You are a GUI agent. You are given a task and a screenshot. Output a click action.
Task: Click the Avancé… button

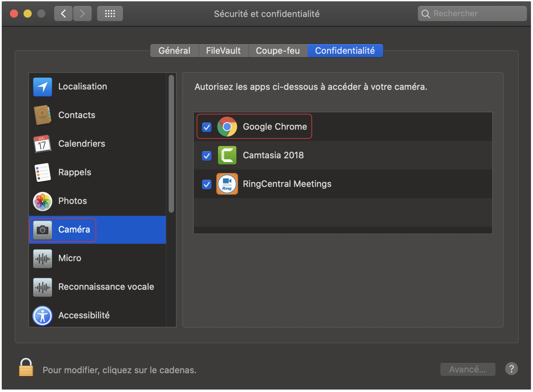[468, 369]
